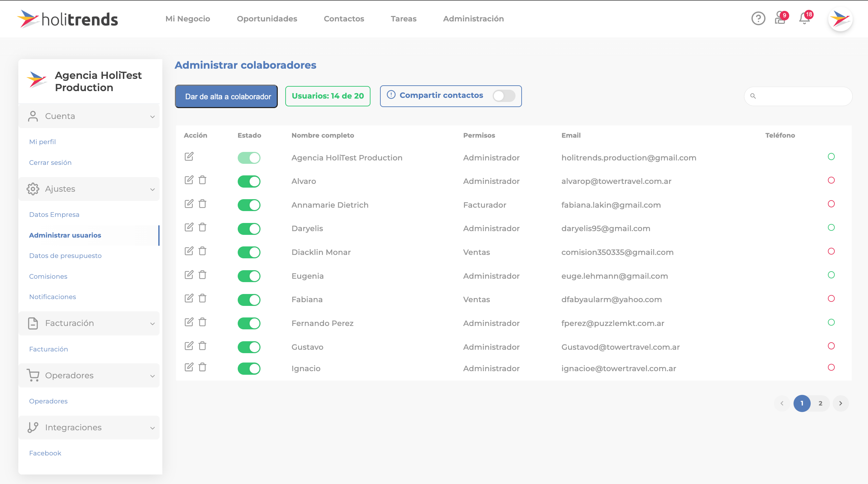The width and height of the screenshot is (868, 484).
Task: Click the collaborator search field
Action: [x=798, y=96]
